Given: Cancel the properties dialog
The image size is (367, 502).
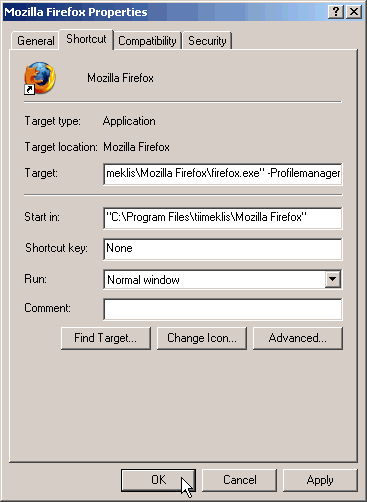Looking at the screenshot, I should [239, 480].
